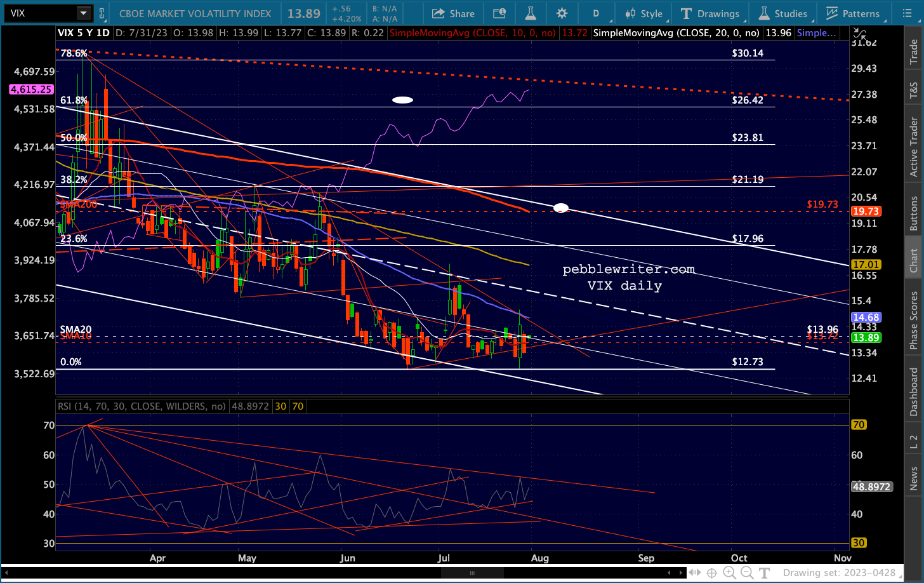Open the Phase Scores side tab
The width and height of the screenshot is (924, 583).
pos(914,321)
